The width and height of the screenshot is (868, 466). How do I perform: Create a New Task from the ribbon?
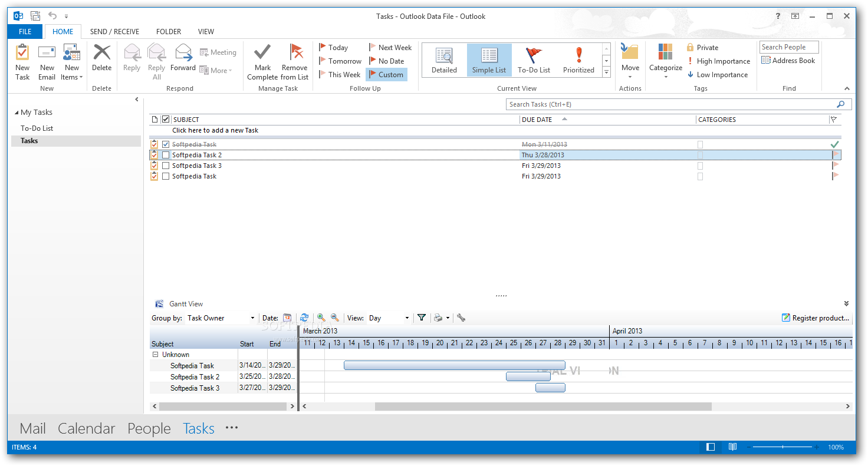(22, 62)
